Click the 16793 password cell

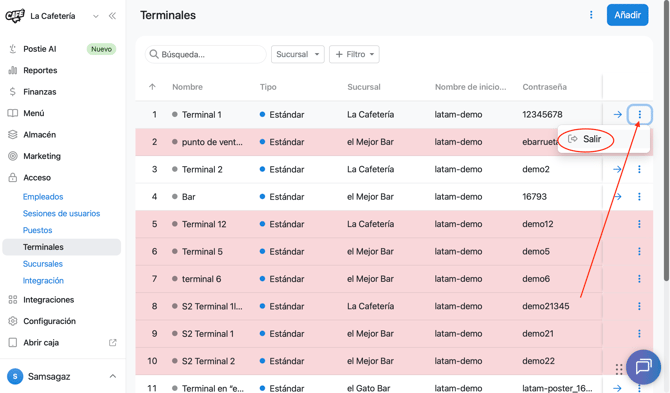535,196
